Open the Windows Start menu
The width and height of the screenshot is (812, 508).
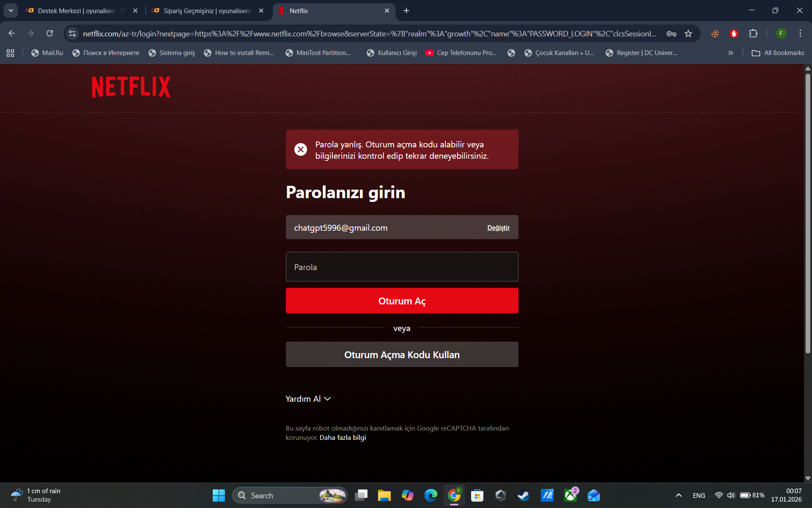pyautogui.click(x=219, y=495)
